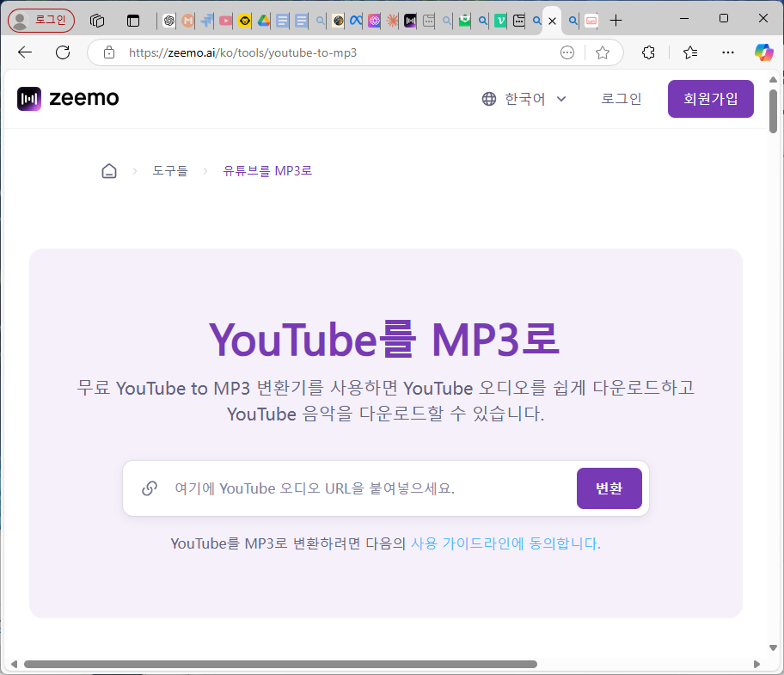784x675 pixels.
Task: Launch the Copilot sidebar icon
Action: 763,52
